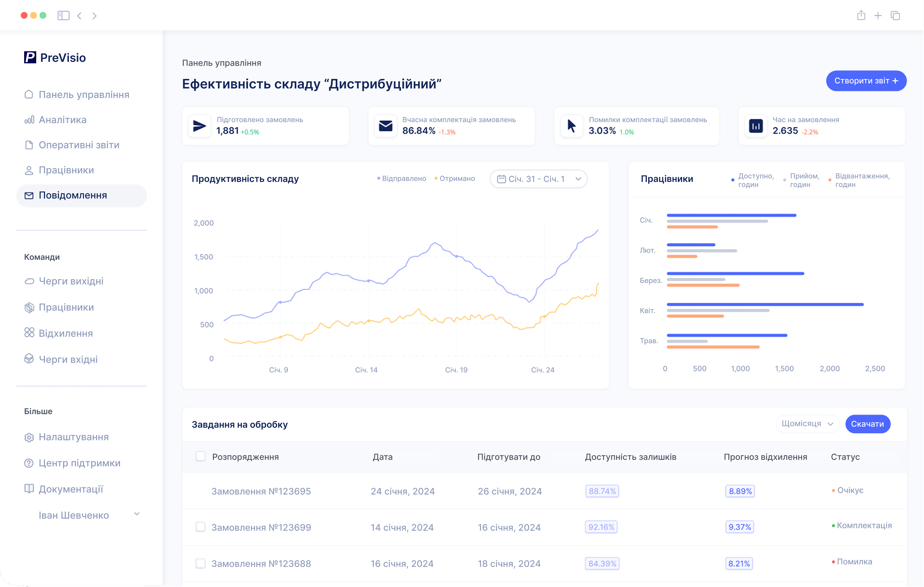This screenshot has height=587, width=924.
Task: Click the cursor icon in the picking errors card
Action: (571, 126)
